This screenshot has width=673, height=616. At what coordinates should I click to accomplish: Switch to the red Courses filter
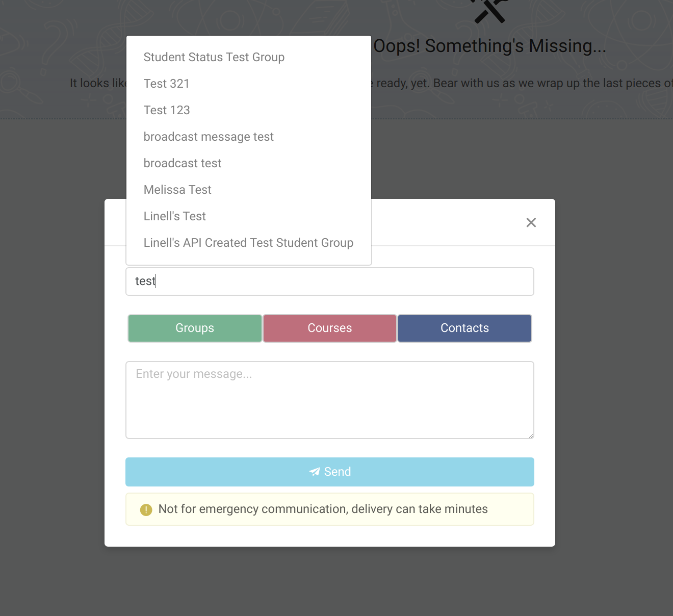pyautogui.click(x=330, y=328)
